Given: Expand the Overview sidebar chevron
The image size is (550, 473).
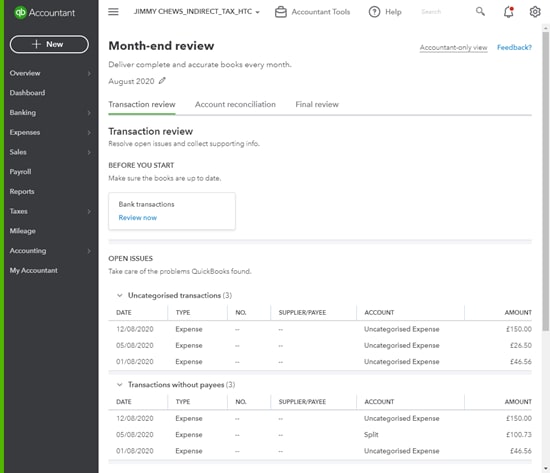Looking at the screenshot, I should (89, 73).
